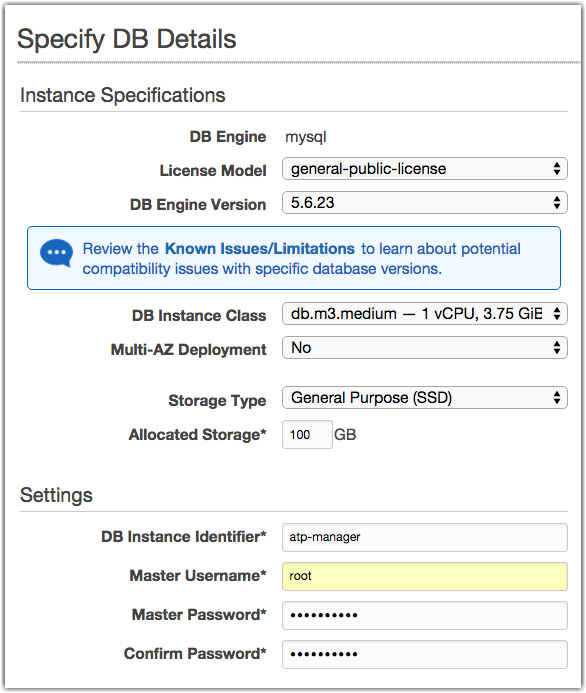Viewport: 586px width, 693px height.
Task: Click the blue speech bubble info icon
Action: [56, 253]
